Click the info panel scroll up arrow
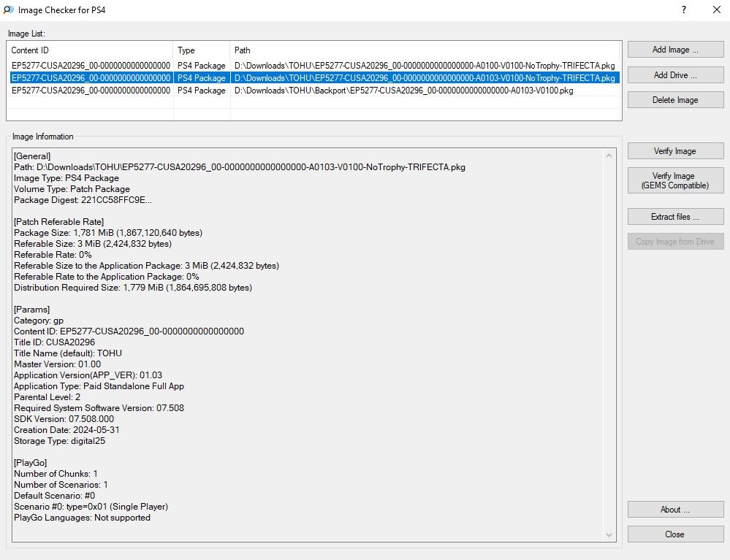The height and width of the screenshot is (560, 730). point(609,156)
